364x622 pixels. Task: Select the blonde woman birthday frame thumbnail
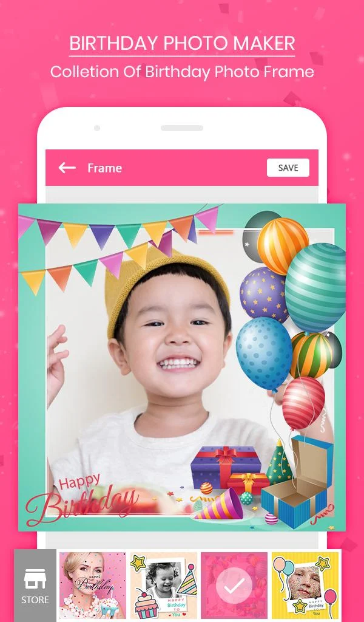coord(93,586)
